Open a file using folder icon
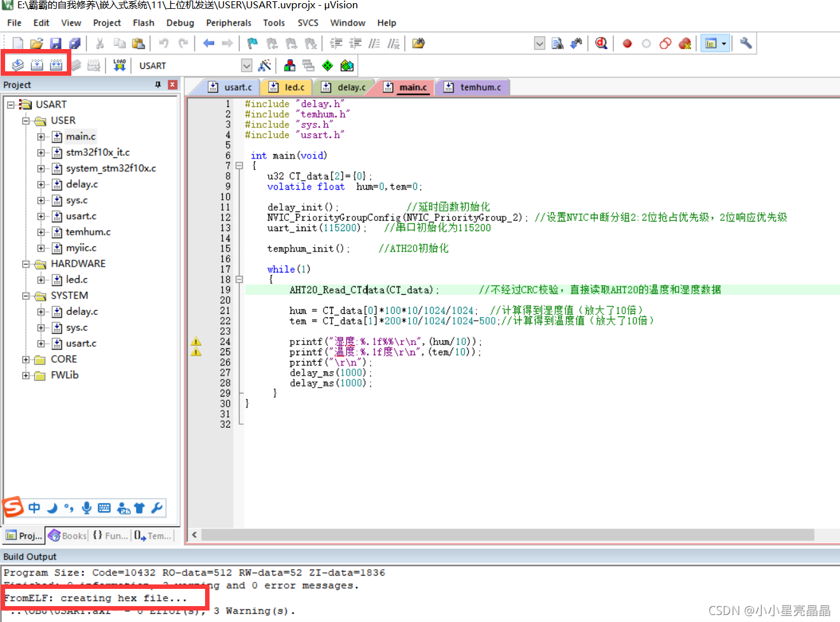840x622 pixels. (36, 43)
